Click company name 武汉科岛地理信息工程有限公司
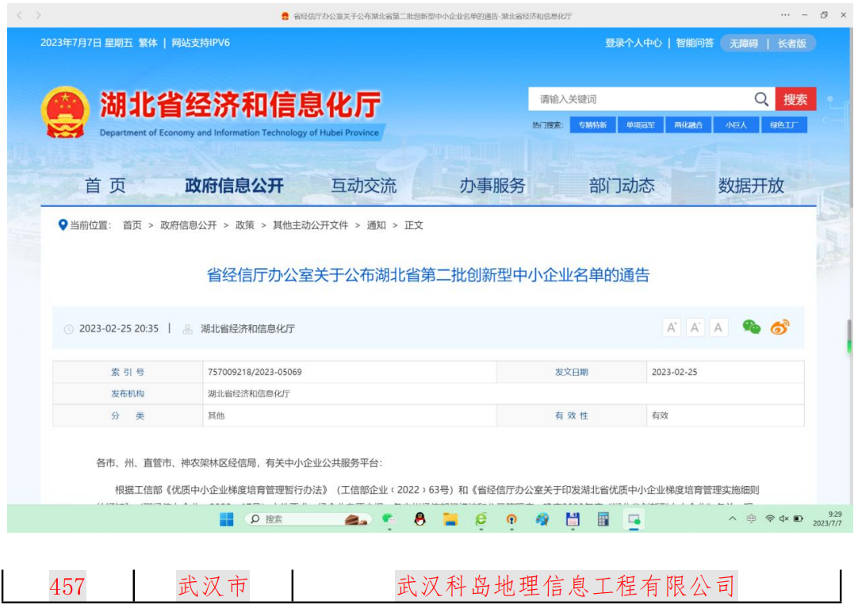Screen dimensions: 858x616 click(566, 586)
